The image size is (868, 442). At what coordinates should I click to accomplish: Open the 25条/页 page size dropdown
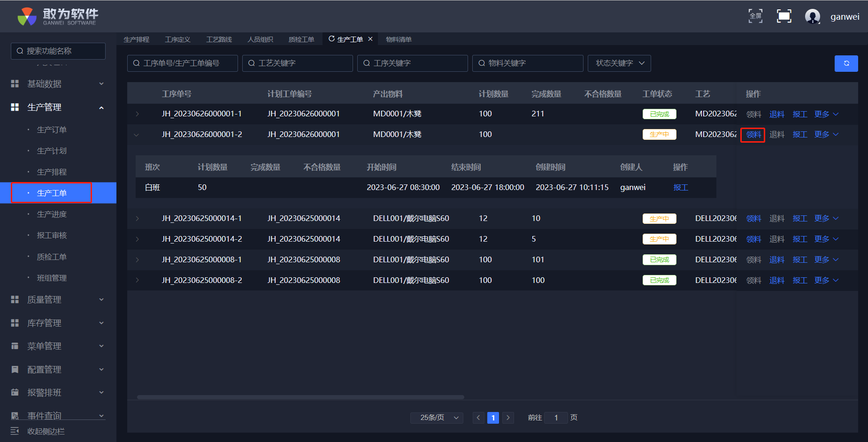pyautogui.click(x=437, y=418)
